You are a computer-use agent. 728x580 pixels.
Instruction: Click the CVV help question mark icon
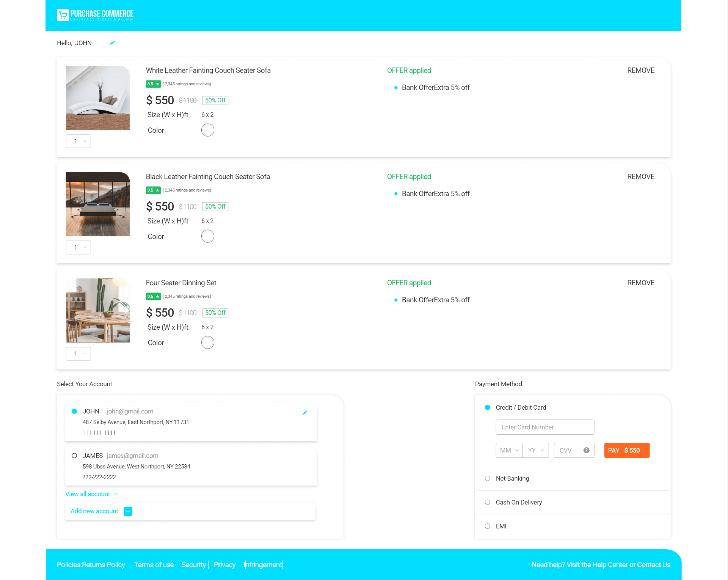coord(585,450)
